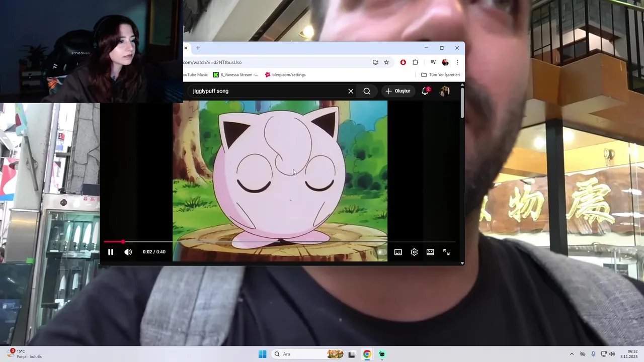Screen dimensions: 644x362
Task: Open the Opera red extension icon
Action: tap(403, 62)
